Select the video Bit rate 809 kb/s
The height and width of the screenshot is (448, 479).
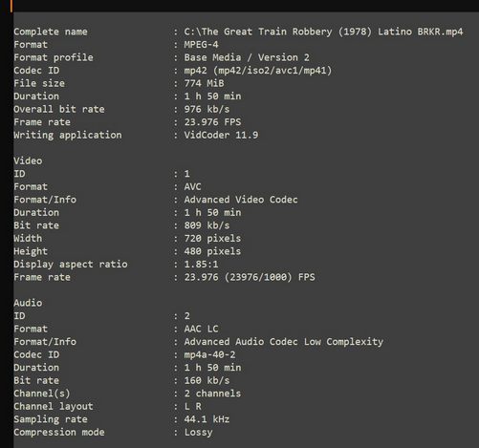click(207, 225)
